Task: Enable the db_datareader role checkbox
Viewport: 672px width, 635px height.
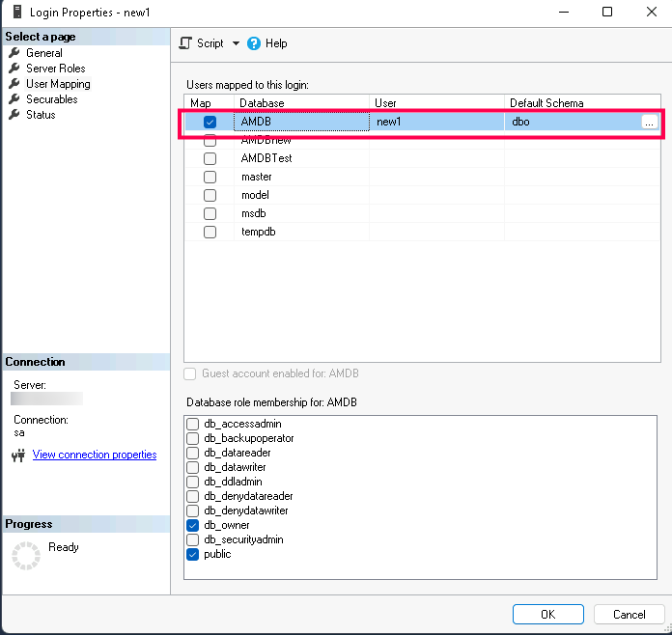Action: 193,454
